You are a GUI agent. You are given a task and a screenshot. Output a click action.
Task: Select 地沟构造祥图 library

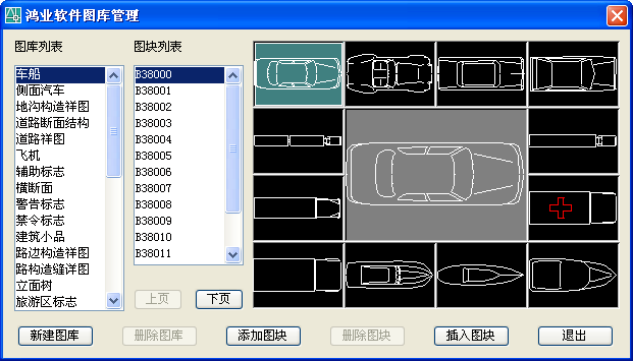coord(60,107)
